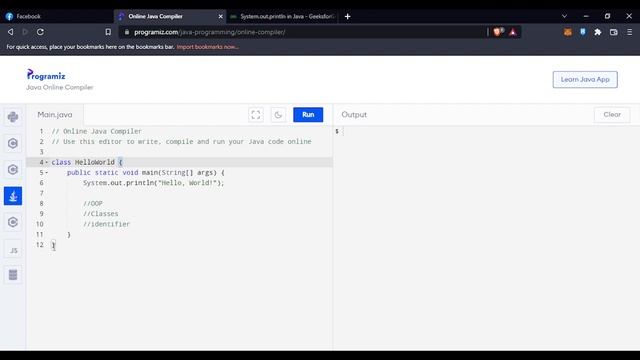Image resolution: width=640 pixels, height=360 pixels.
Task: Open the Python compiler from sidebar
Action: 13,117
